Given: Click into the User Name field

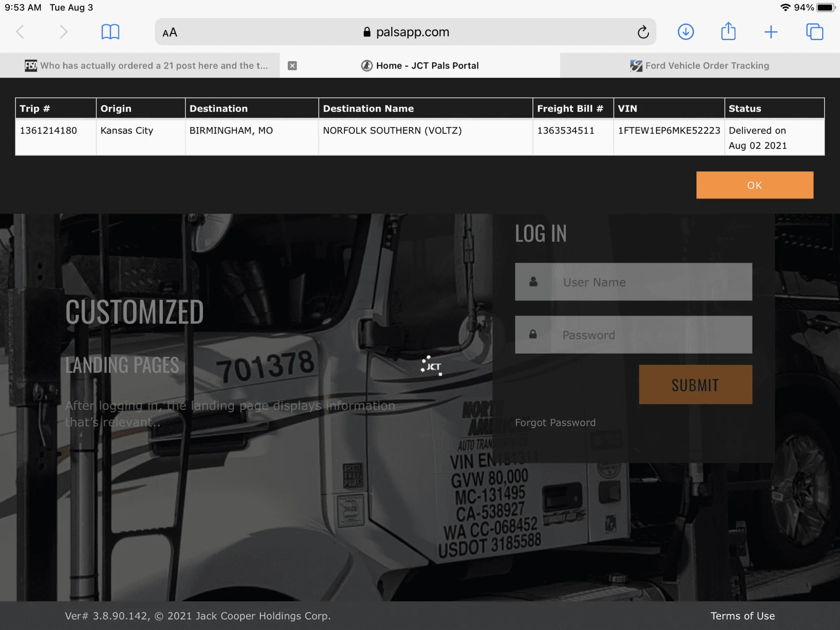Looking at the screenshot, I should (650, 282).
